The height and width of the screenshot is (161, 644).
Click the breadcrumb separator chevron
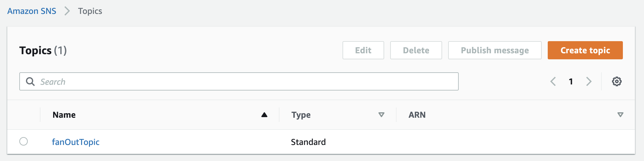tap(67, 11)
